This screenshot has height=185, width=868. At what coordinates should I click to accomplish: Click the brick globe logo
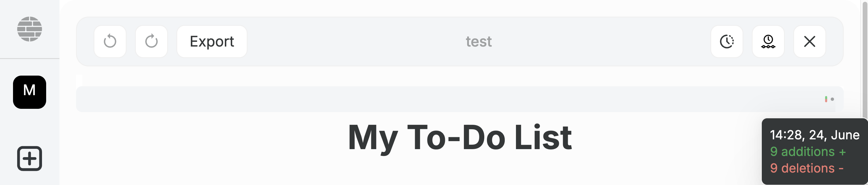point(30,29)
